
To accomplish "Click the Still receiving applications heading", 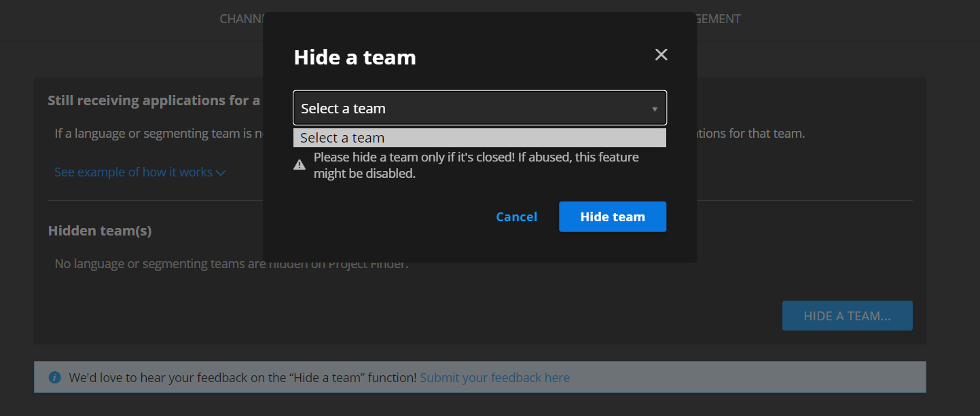I will (154, 100).
